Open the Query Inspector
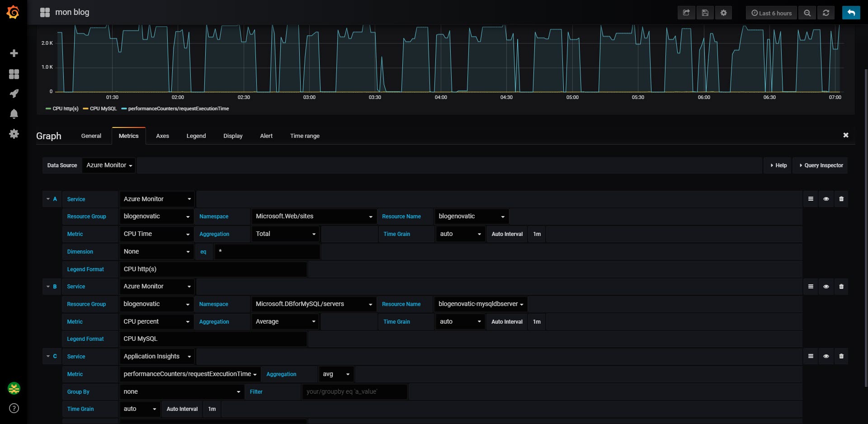This screenshot has height=424, width=868. point(821,165)
